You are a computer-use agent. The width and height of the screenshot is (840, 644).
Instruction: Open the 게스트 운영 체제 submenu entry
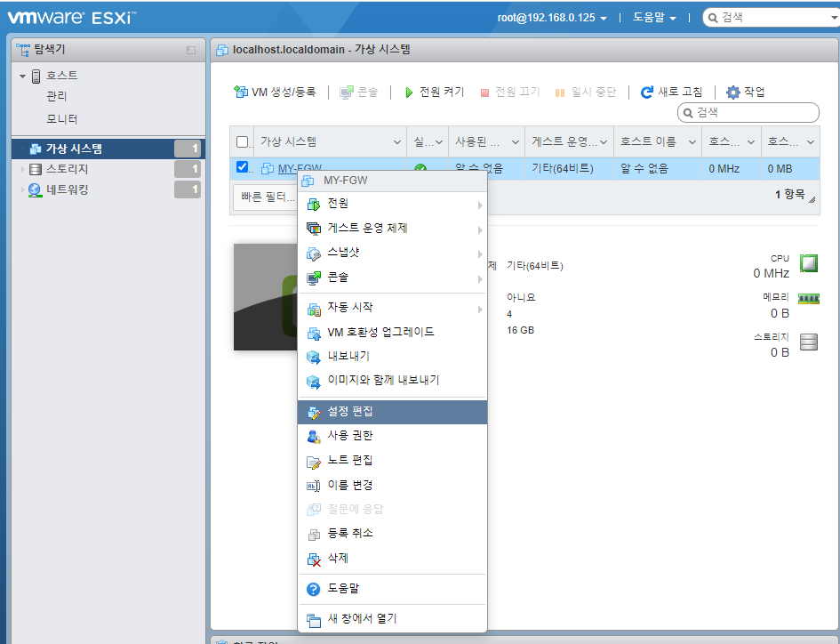[x=392, y=229]
